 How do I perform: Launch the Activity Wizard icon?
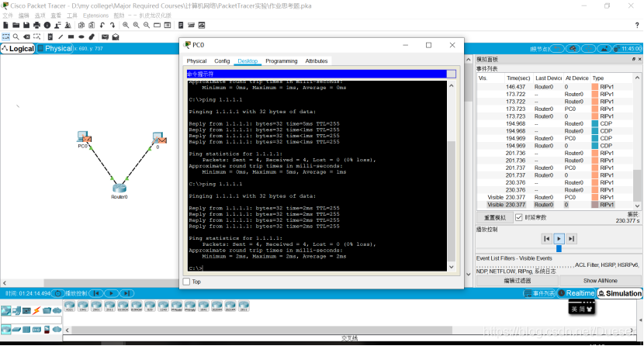(57, 26)
